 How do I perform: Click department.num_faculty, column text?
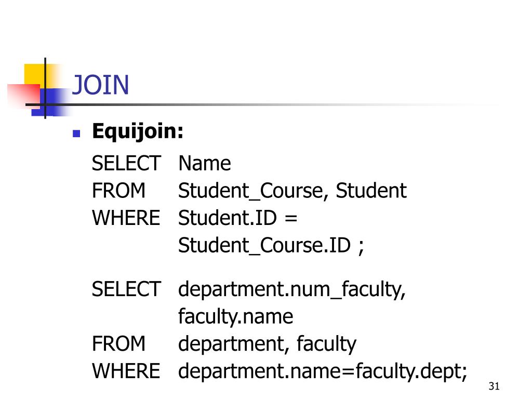click(x=292, y=290)
